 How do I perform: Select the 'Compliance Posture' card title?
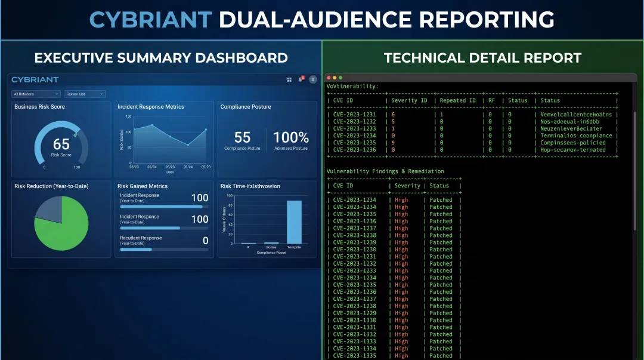246,106
